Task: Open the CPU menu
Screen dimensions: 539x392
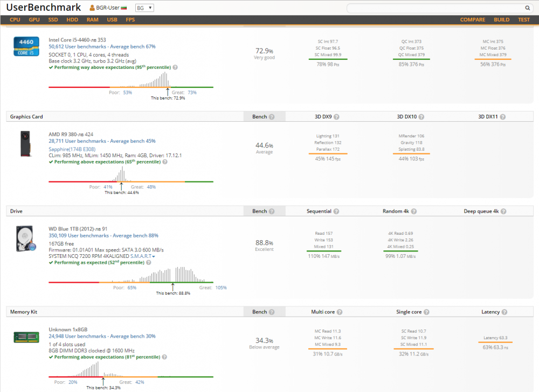Action: click(15, 19)
